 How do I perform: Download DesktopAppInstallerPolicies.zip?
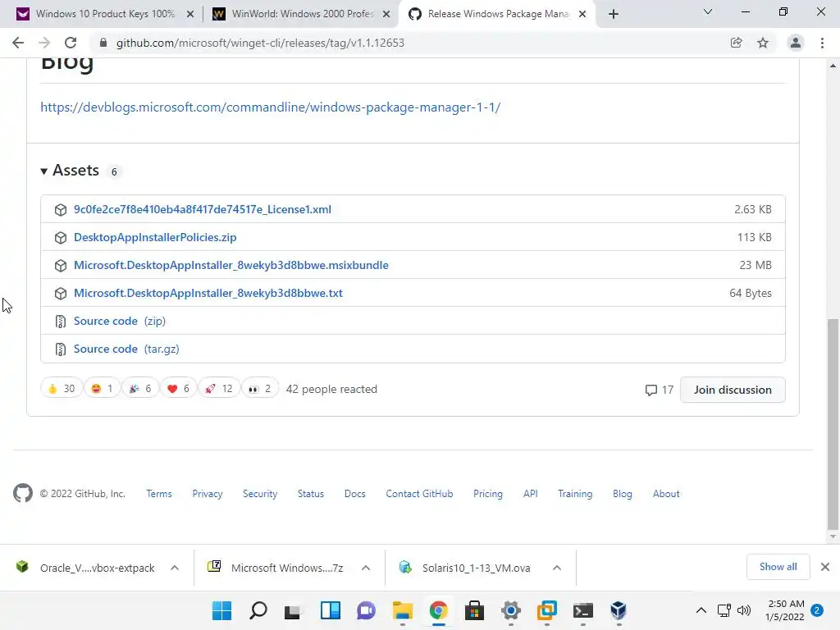point(155,237)
